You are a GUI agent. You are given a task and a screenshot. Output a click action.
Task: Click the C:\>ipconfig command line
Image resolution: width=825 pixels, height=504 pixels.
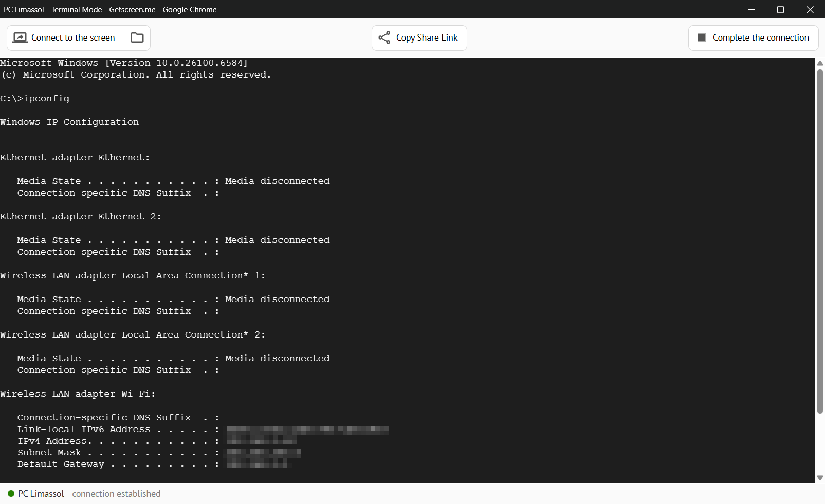[35, 98]
